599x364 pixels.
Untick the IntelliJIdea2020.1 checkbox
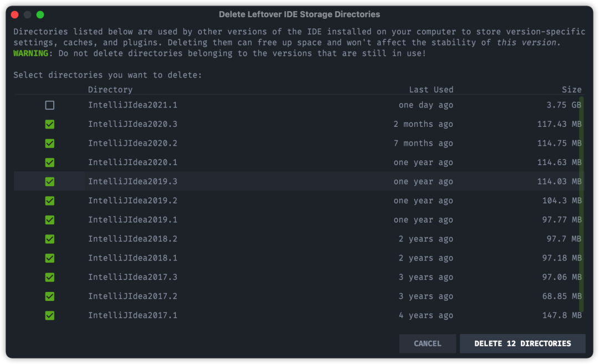click(50, 162)
